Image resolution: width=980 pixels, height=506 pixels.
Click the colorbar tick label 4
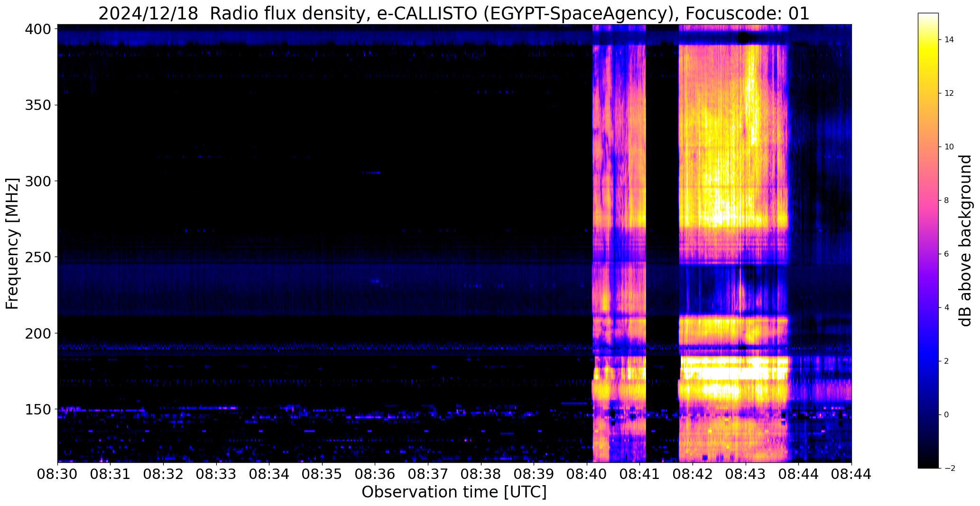(947, 307)
